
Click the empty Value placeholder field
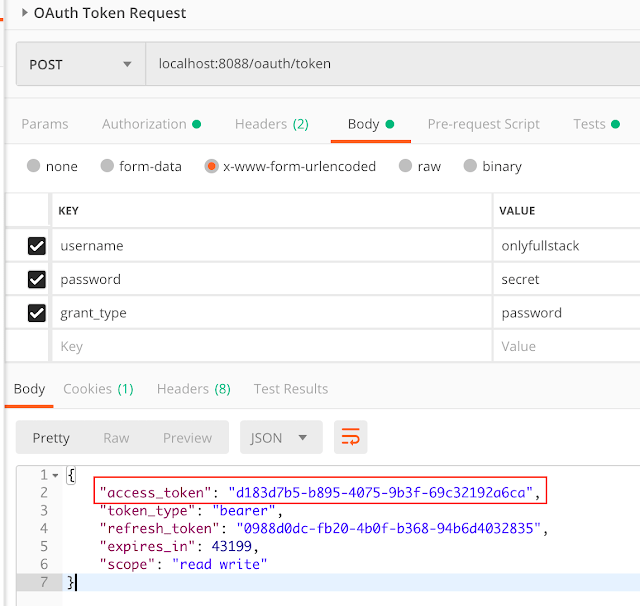pos(567,346)
